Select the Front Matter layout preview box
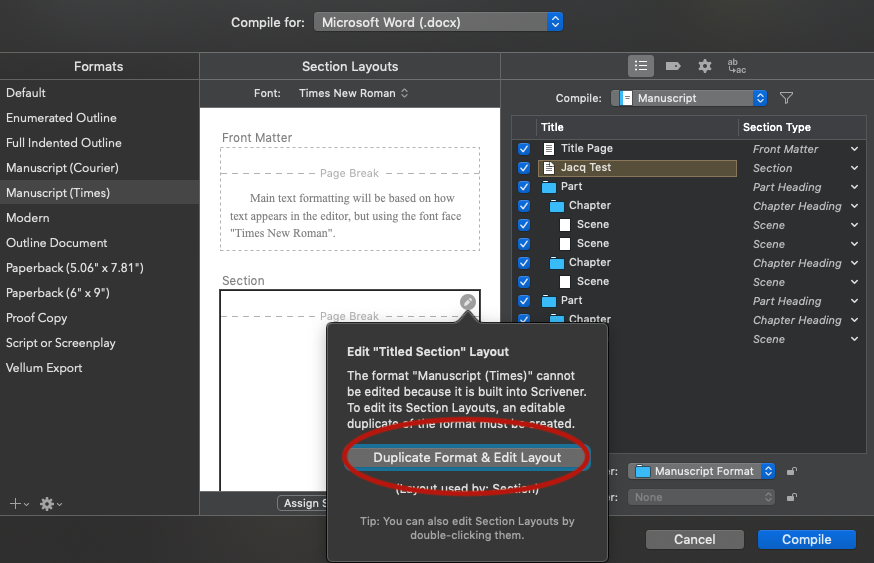This screenshot has width=874, height=563. 350,199
